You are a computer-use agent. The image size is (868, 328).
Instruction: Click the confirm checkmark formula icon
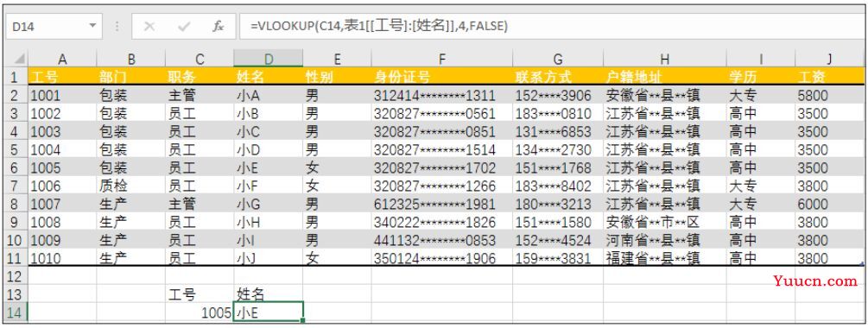pyautogui.click(x=184, y=26)
